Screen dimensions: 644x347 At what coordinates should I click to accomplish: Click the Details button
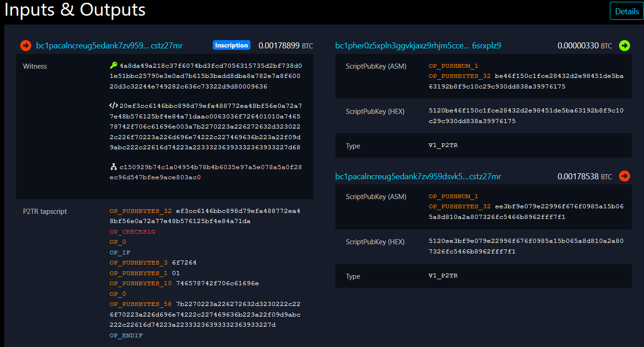click(626, 12)
